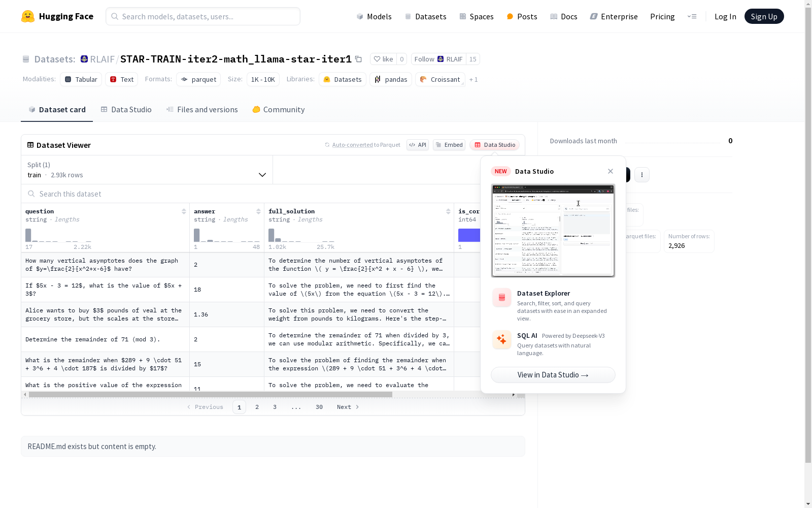Focus the search models, datasets, users field
The height and width of the screenshot is (508, 812).
203,16
